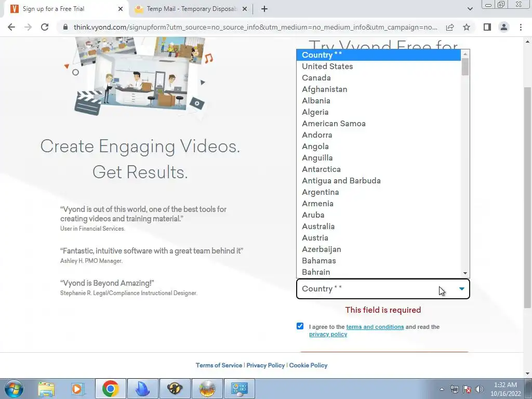Click the country list scroll up arrow
The image size is (532, 399).
(465, 54)
